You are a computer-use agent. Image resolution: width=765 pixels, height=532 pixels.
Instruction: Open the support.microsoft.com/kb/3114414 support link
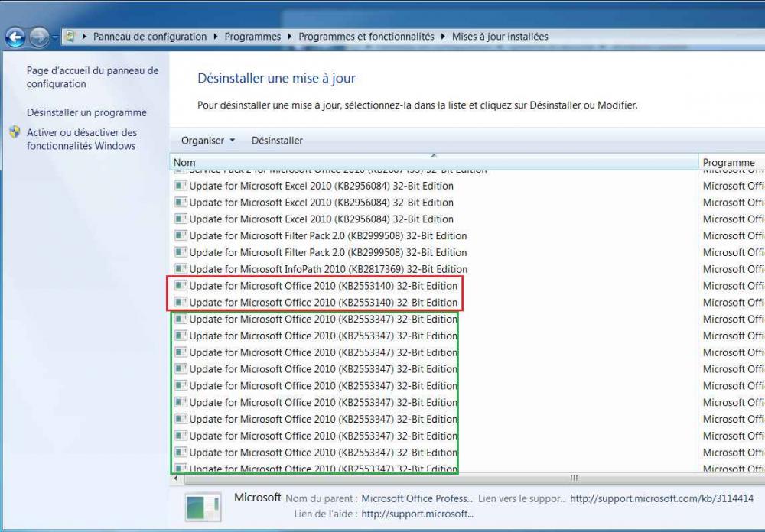click(662, 498)
